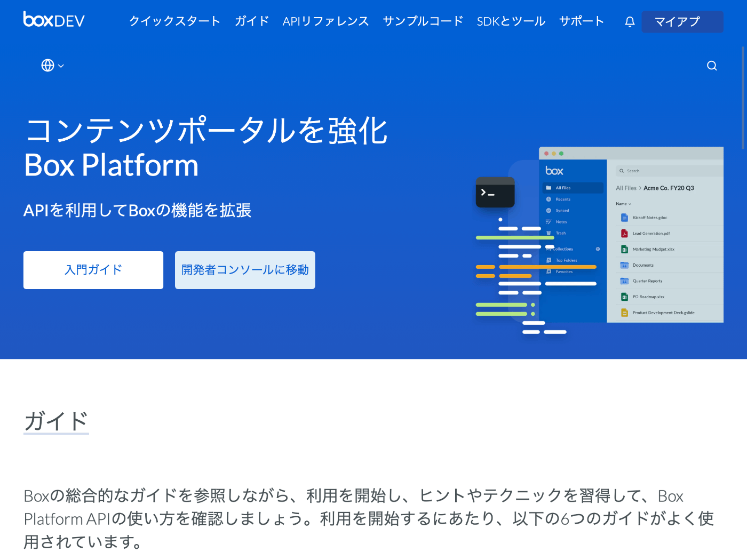Click the 開発者コンソールに移動 button
Image resolution: width=747 pixels, height=560 pixels.
245,270
